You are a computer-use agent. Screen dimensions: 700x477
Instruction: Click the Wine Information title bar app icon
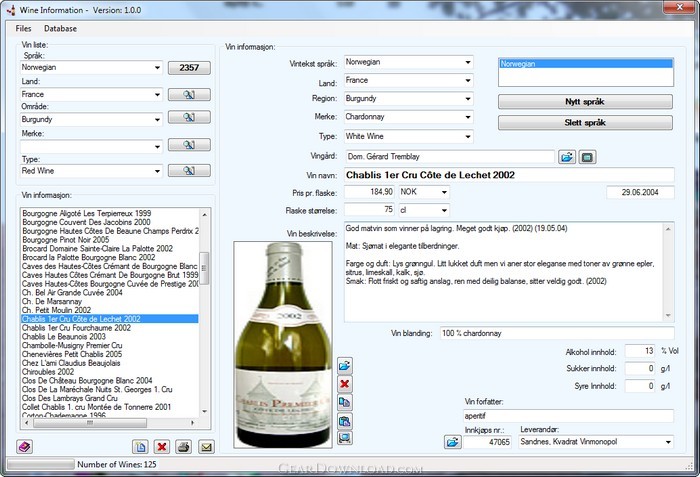coord(11,10)
